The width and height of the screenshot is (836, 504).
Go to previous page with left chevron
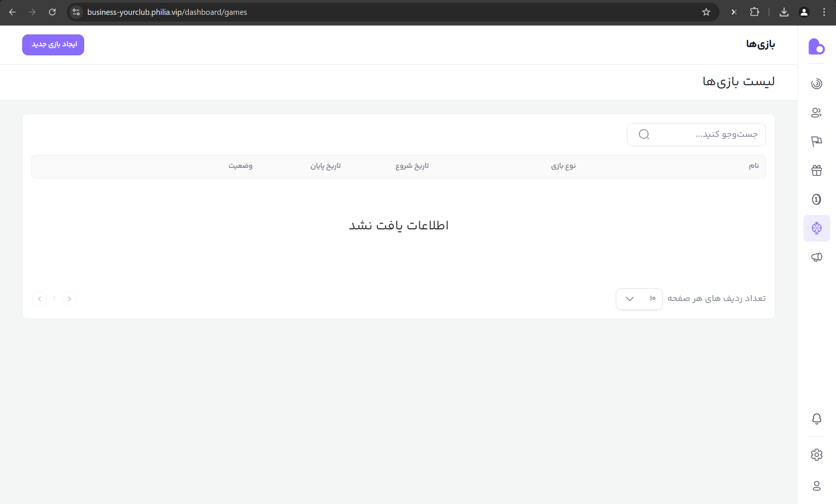point(40,299)
